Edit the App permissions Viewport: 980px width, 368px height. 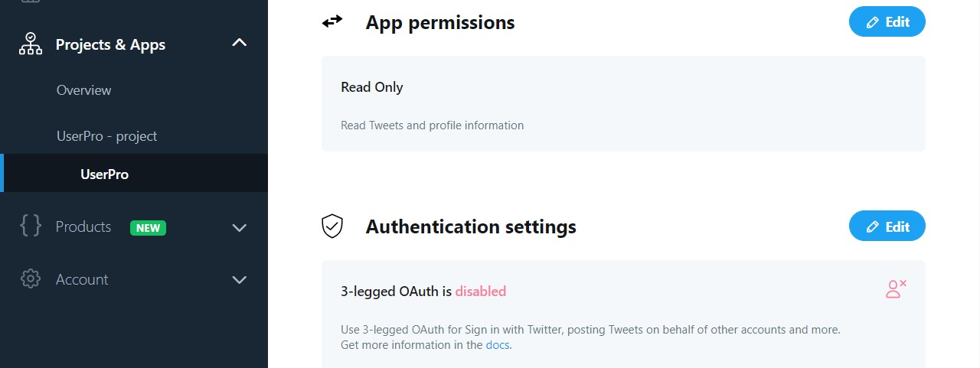point(887,22)
